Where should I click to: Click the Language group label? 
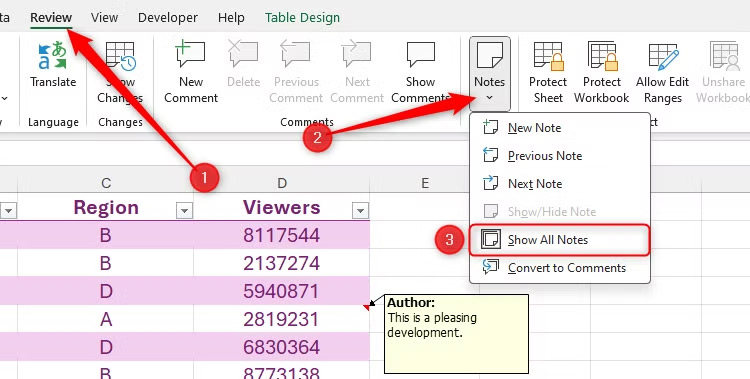[53, 123]
